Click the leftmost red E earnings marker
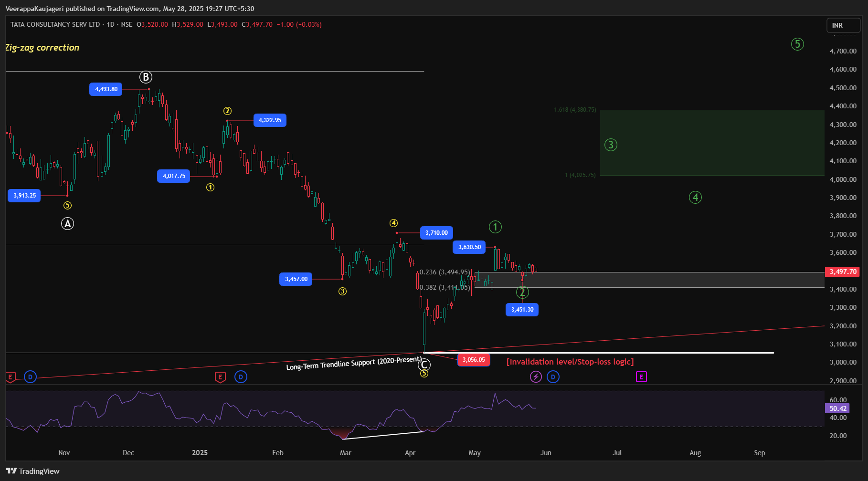 coord(11,377)
